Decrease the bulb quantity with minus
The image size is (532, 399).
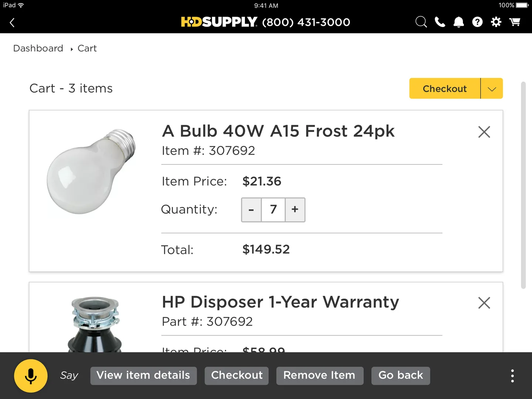coord(251,209)
